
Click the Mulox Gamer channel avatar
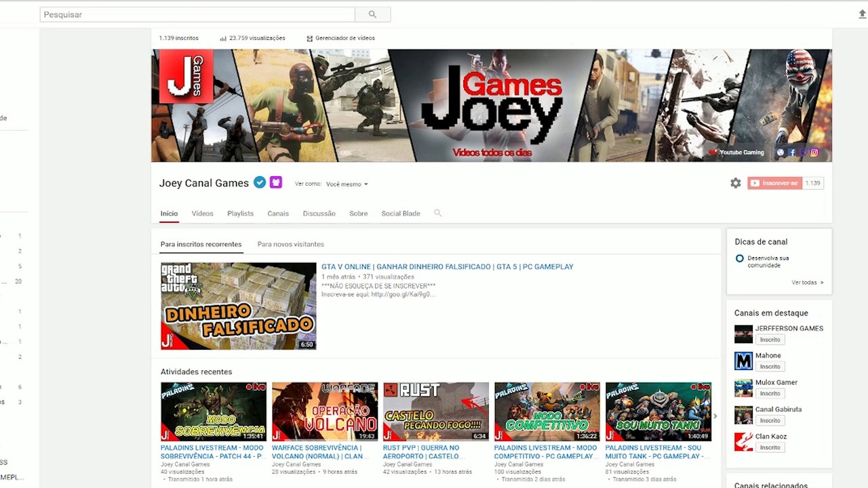[x=743, y=388]
